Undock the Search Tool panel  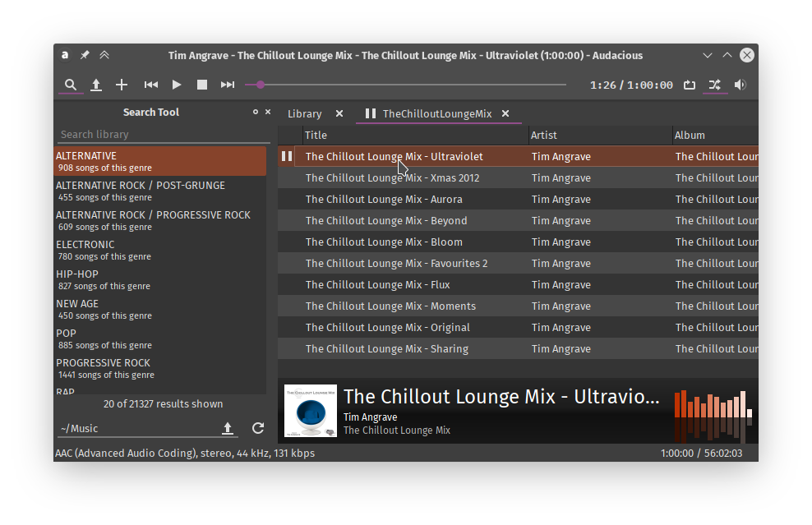point(256,112)
